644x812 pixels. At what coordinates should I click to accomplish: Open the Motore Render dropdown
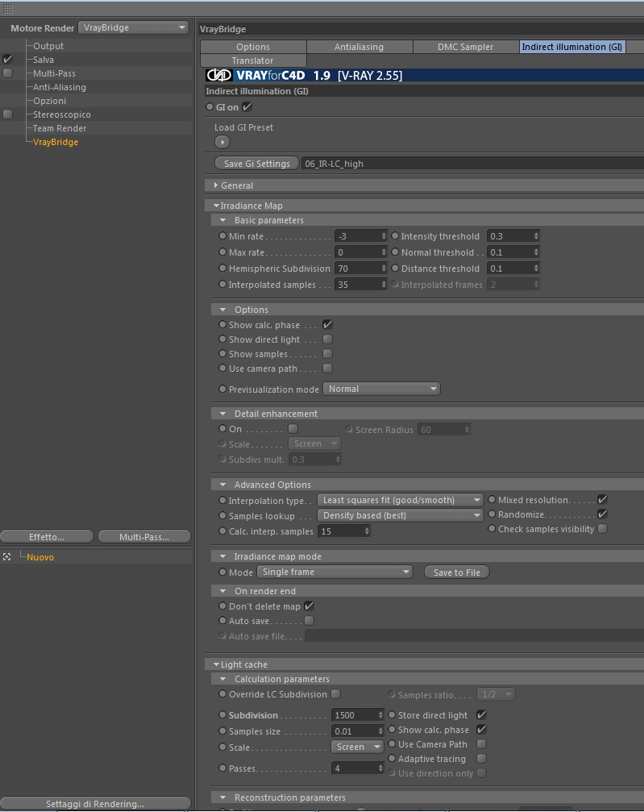coord(134,27)
